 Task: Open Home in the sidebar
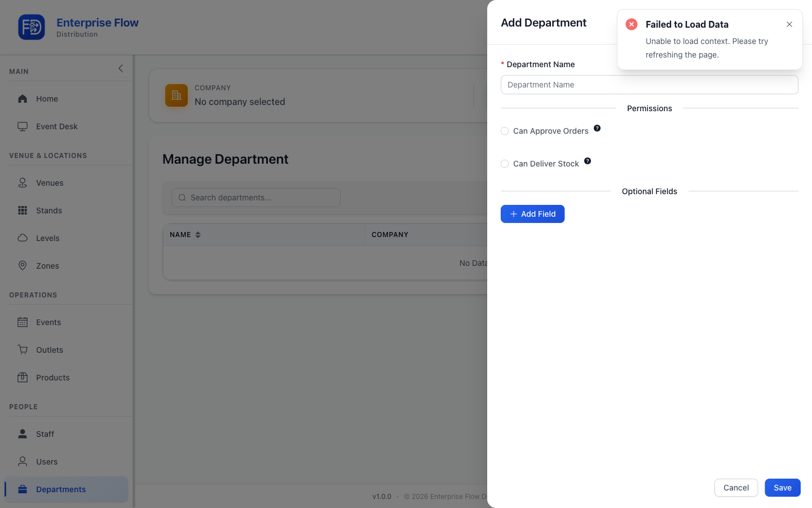[x=67, y=99]
